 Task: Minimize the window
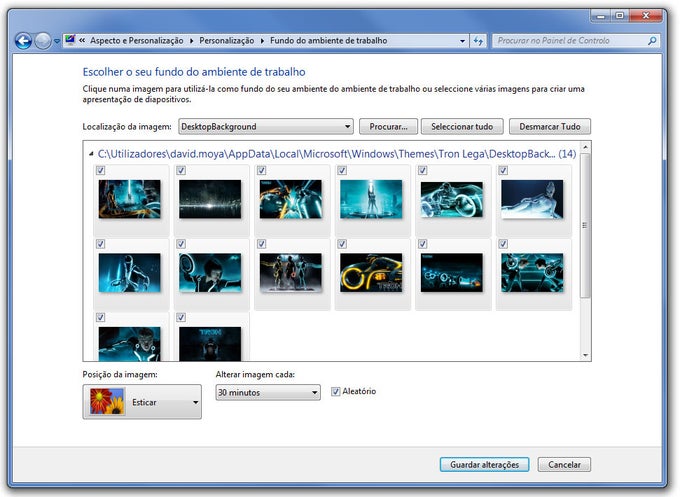(x=601, y=16)
